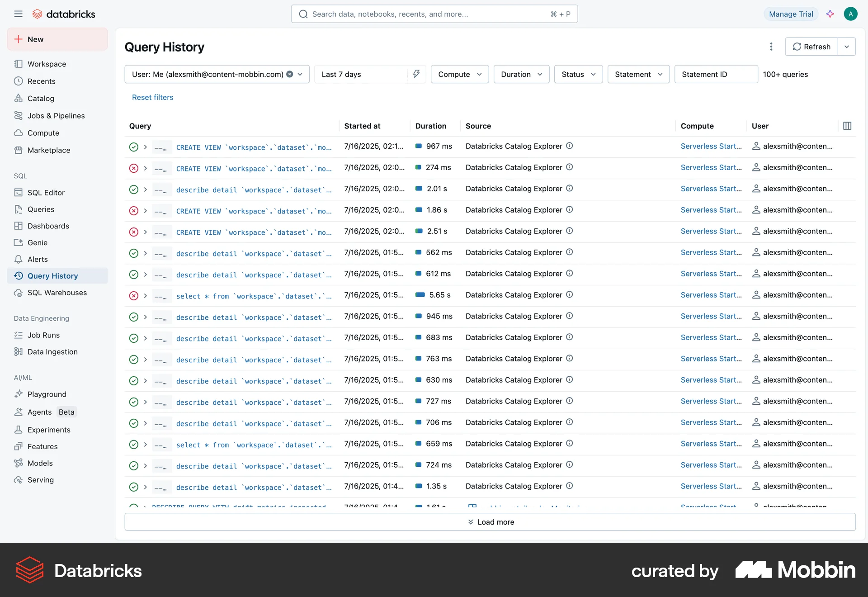Viewport: 868px width, 597px height.
Task: Open Marketplace from the sidebar
Action: click(x=49, y=150)
